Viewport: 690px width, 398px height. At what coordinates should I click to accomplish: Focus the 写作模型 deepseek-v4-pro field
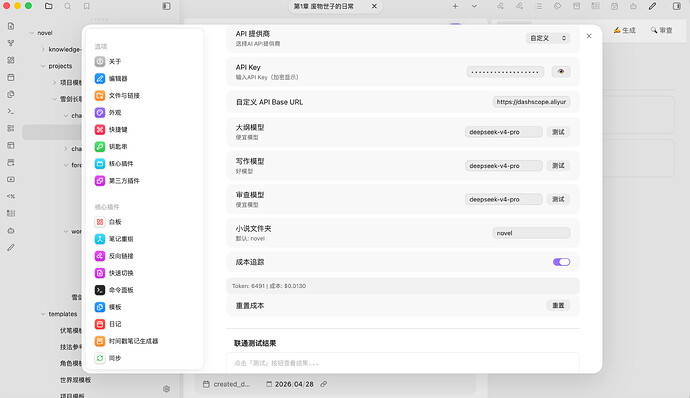tap(503, 166)
